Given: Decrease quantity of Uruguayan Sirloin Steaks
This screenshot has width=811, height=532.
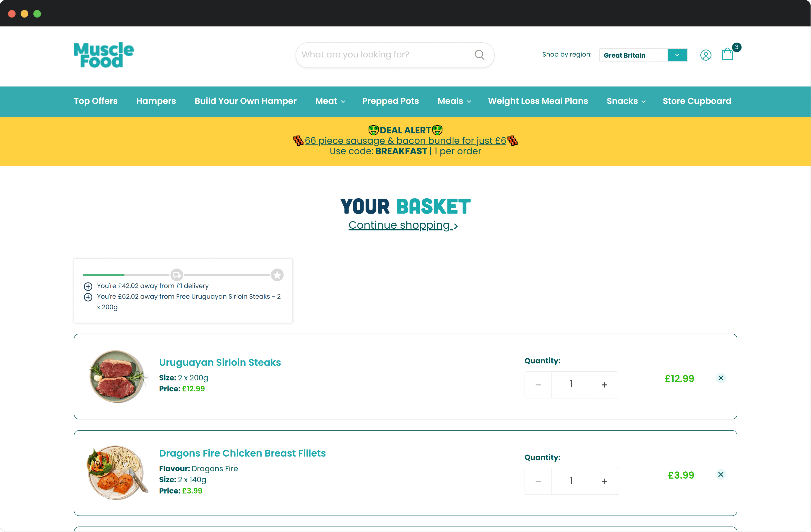Looking at the screenshot, I should [x=538, y=385].
